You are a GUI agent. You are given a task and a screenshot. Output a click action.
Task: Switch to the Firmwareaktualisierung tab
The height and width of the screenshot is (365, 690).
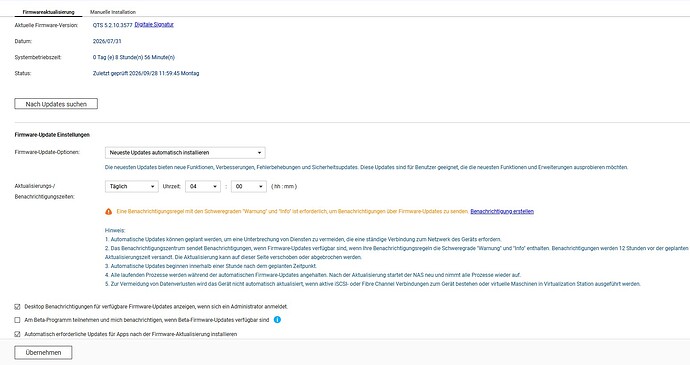(48, 12)
